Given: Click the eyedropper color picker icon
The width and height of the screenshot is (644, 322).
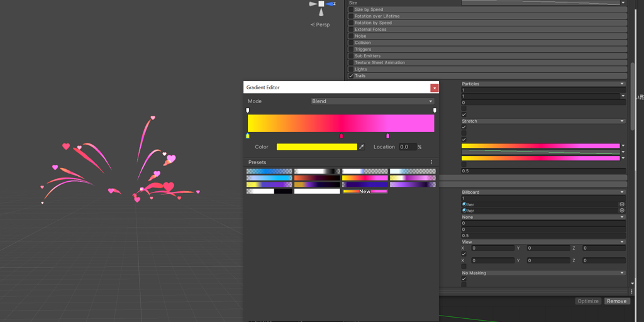Looking at the screenshot, I should [362, 147].
